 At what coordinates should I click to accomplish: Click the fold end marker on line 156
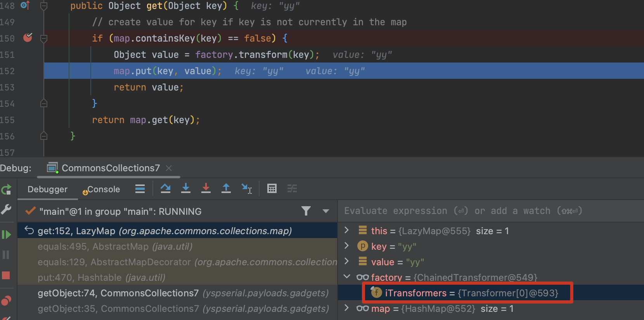point(44,136)
